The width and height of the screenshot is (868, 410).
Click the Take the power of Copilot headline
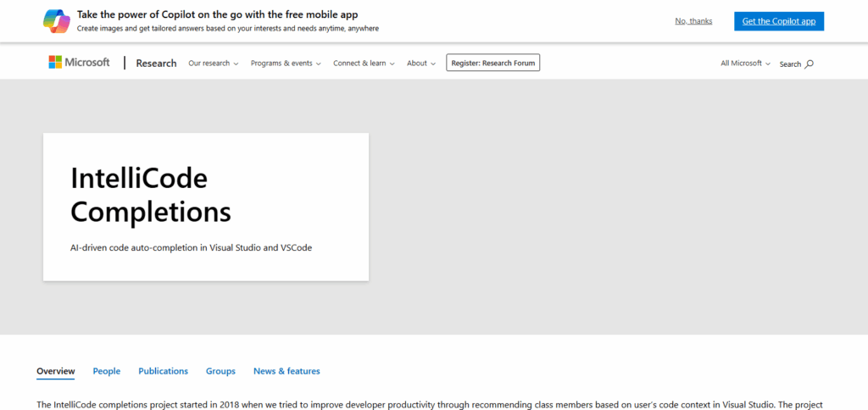click(218, 14)
